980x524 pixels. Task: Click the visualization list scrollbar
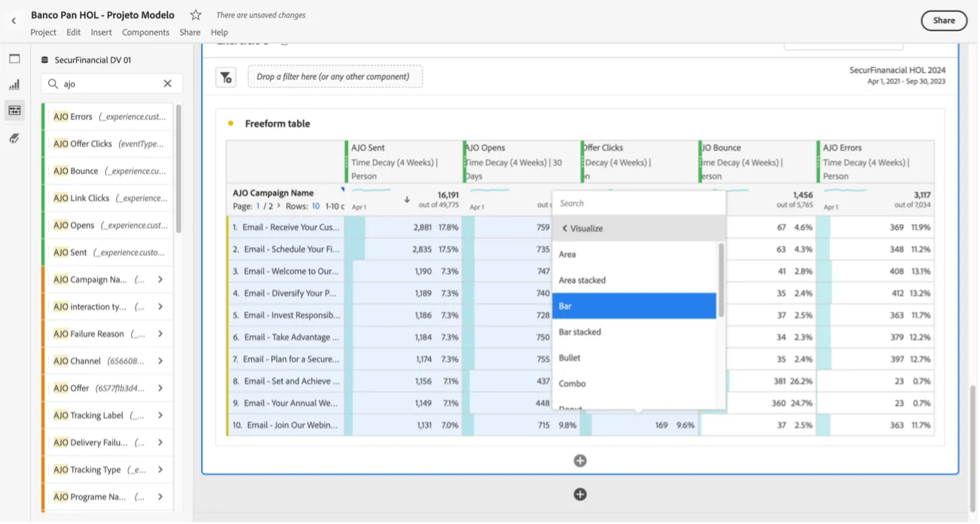pos(721,280)
